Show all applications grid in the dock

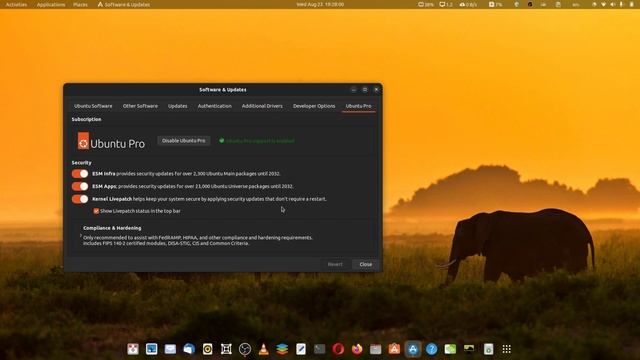click(x=507, y=349)
